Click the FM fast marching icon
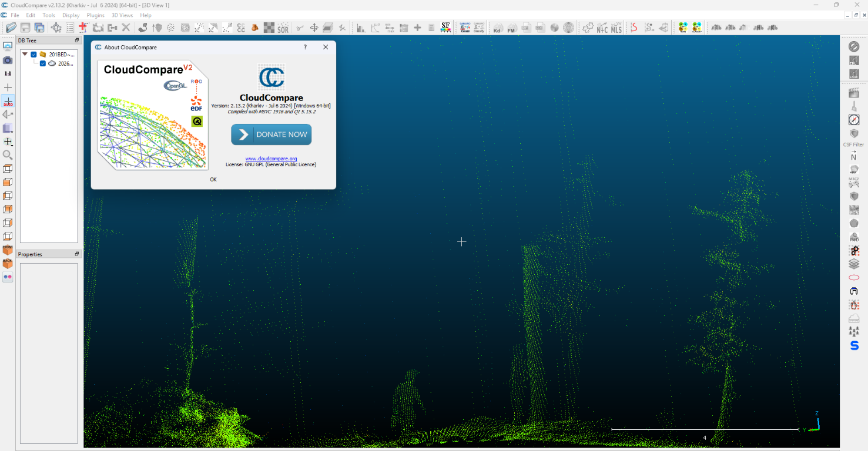Screen dimensions: 868x451 pyautogui.click(x=511, y=27)
